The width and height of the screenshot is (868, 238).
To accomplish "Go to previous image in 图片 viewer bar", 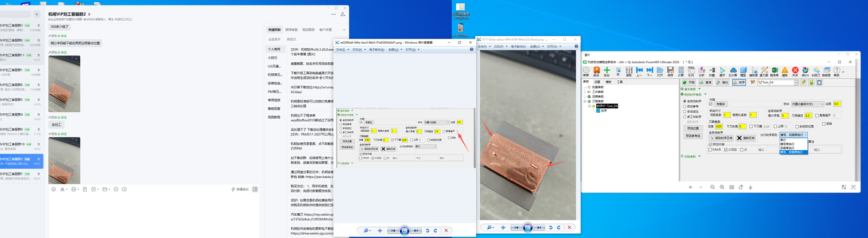I will coord(691,187).
